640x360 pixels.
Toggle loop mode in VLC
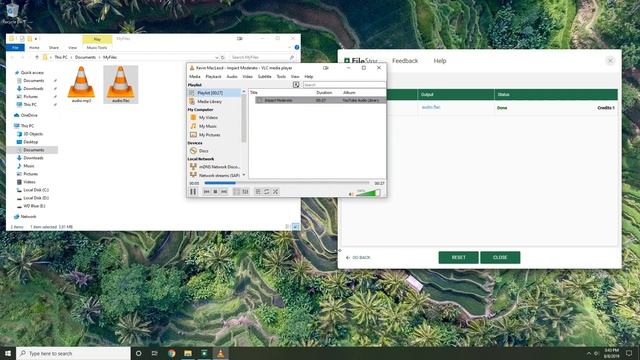[x=267, y=192]
